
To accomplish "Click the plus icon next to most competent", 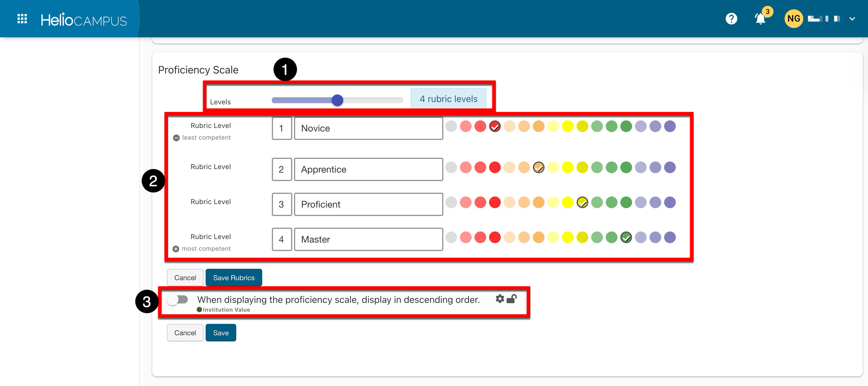I will pos(176,249).
